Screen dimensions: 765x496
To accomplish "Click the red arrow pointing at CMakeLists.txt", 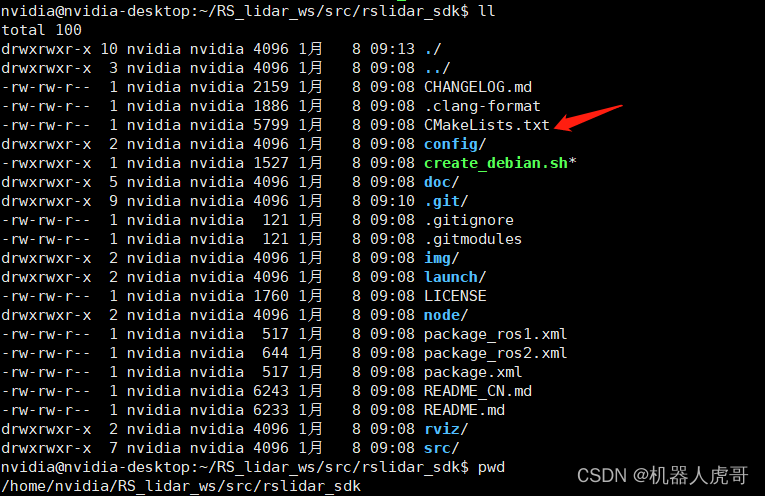I will coord(589,116).
